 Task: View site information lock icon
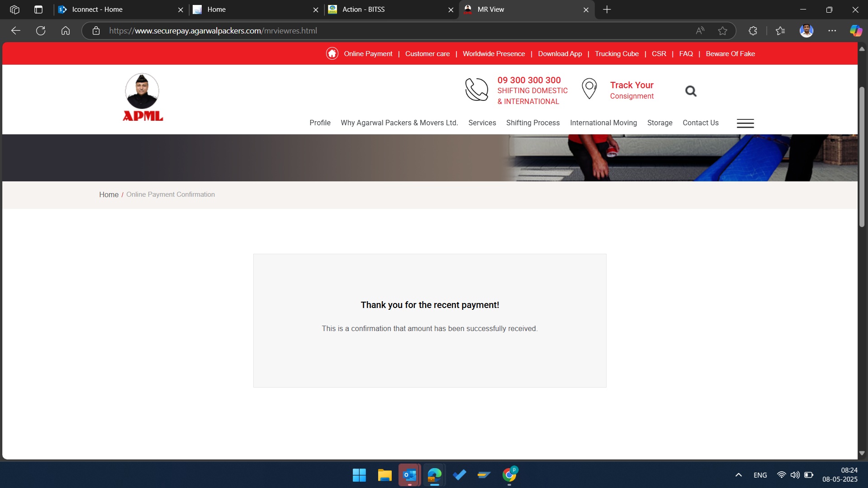(96, 31)
